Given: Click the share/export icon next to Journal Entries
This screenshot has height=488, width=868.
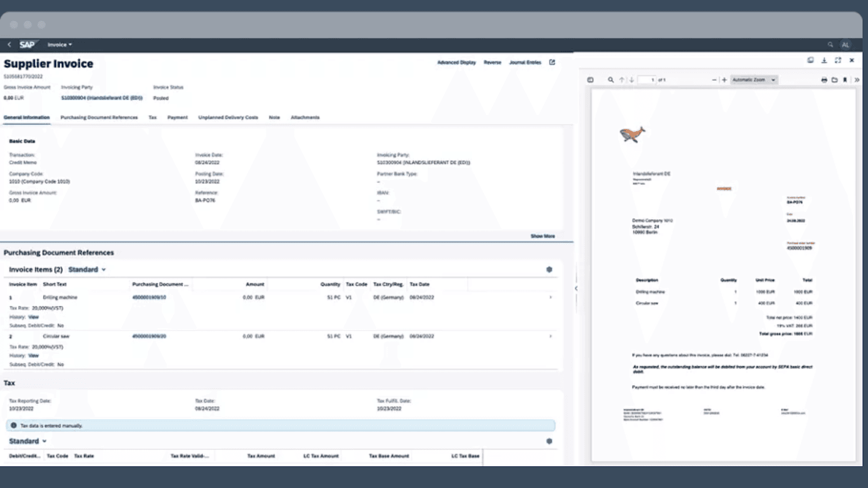Looking at the screenshot, I should pos(552,62).
